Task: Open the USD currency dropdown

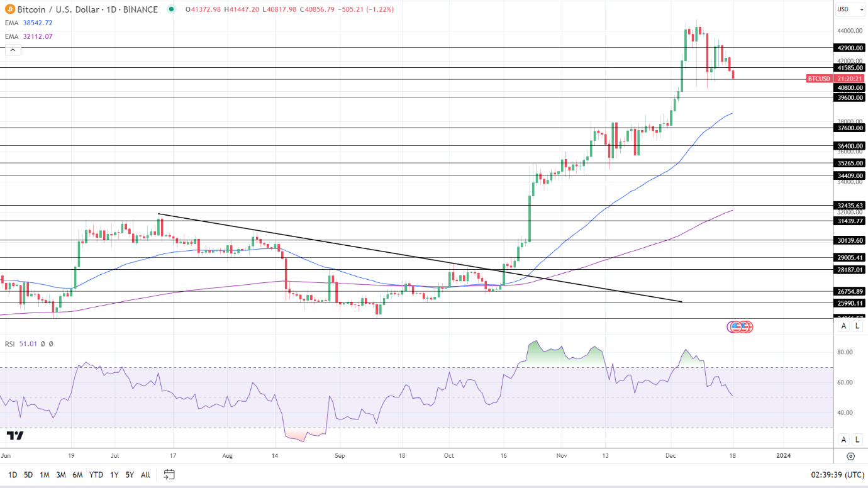Action: tap(850, 9)
